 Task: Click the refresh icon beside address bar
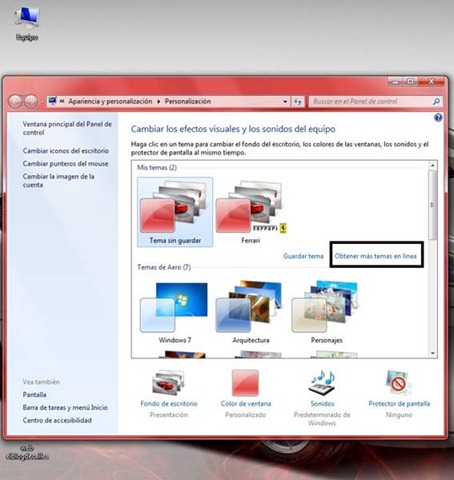298,101
